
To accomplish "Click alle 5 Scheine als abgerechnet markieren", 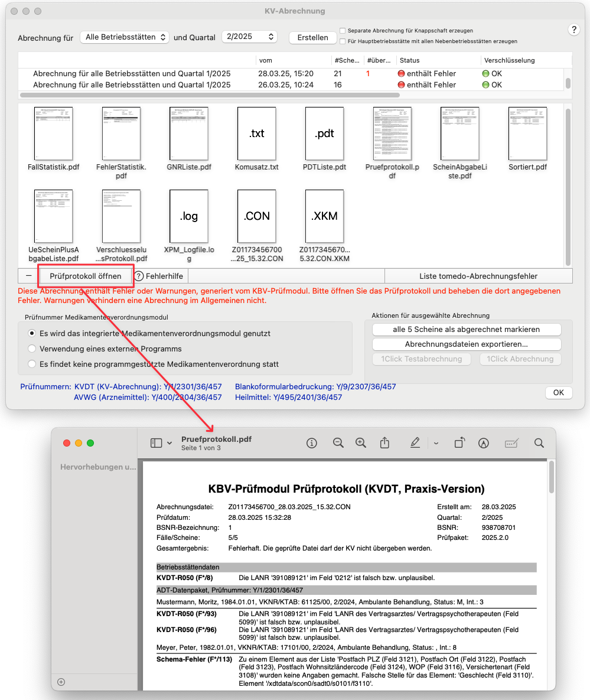I will click(x=467, y=330).
